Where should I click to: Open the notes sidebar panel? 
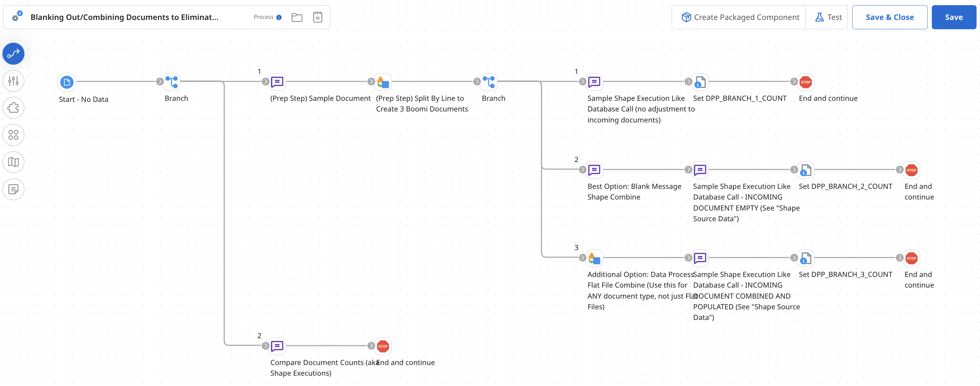coord(13,189)
